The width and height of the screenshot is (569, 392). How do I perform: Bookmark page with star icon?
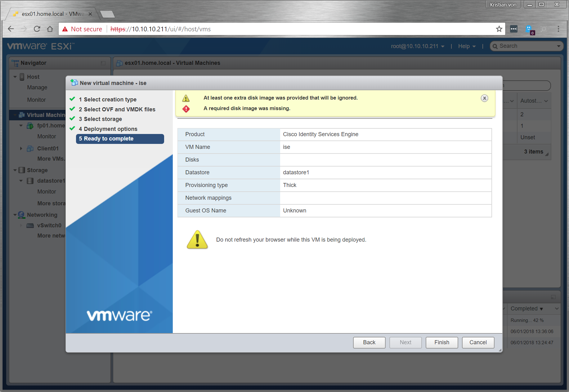point(499,29)
